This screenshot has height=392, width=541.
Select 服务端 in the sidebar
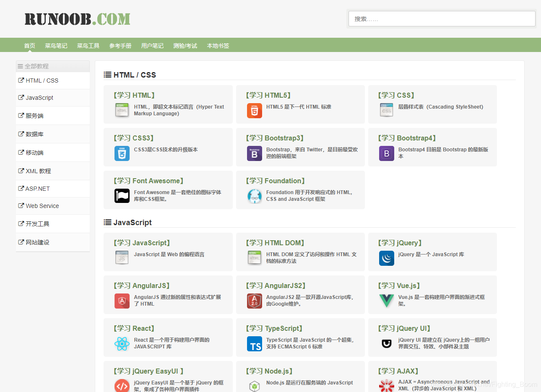53,116
